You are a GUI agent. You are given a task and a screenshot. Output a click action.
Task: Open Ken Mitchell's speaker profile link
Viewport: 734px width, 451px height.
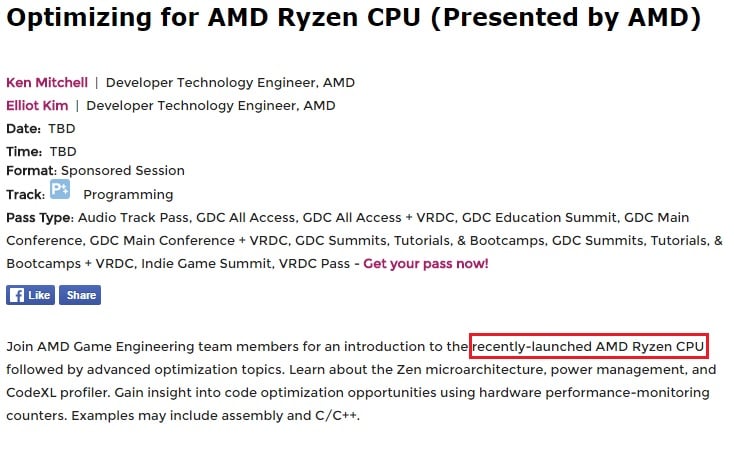pos(47,82)
